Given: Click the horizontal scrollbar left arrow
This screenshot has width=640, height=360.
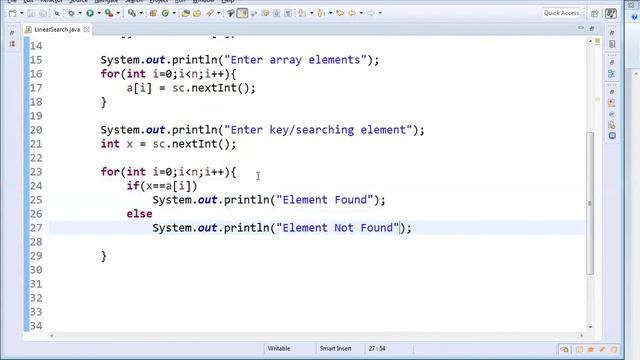Looking at the screenshot, I should 52,336.
